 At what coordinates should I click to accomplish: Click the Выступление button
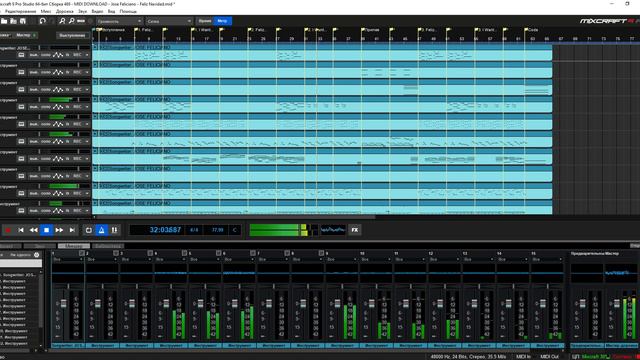tap(72, 36)
